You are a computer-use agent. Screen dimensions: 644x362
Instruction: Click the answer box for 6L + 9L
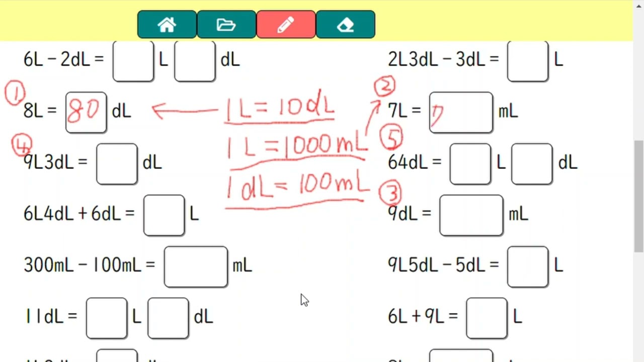click(487, 318)
